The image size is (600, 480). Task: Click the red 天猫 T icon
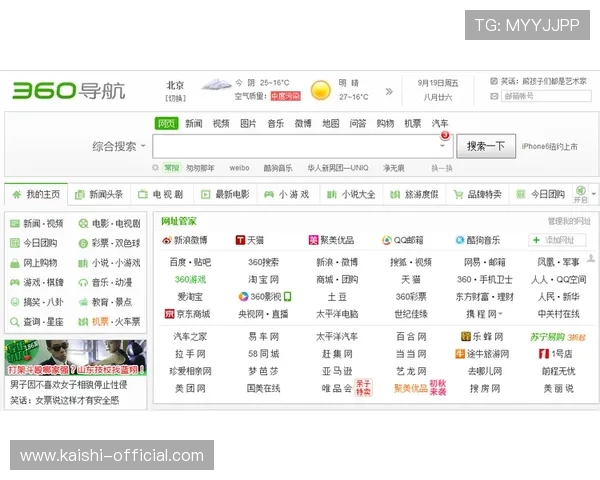[240, 240]
